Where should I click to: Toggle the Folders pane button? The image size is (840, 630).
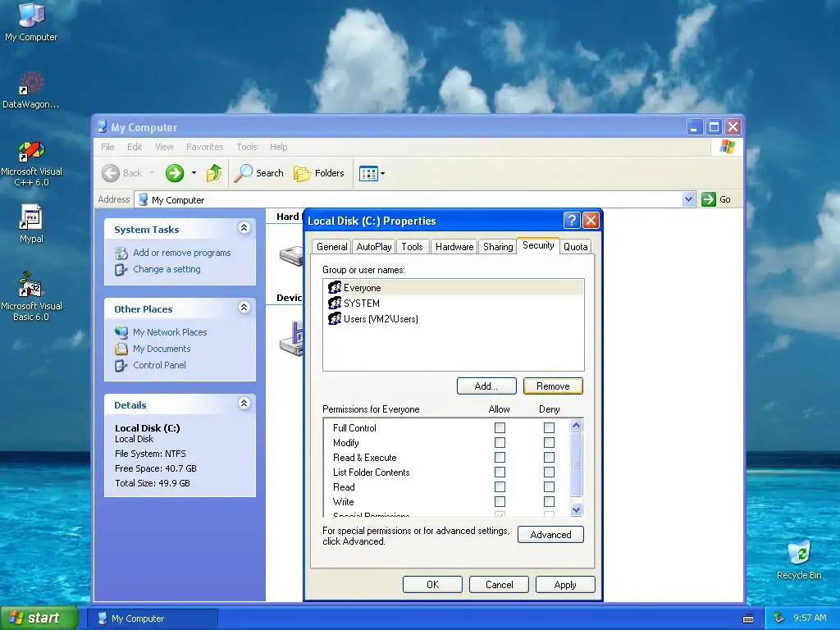tap(319, 173)
